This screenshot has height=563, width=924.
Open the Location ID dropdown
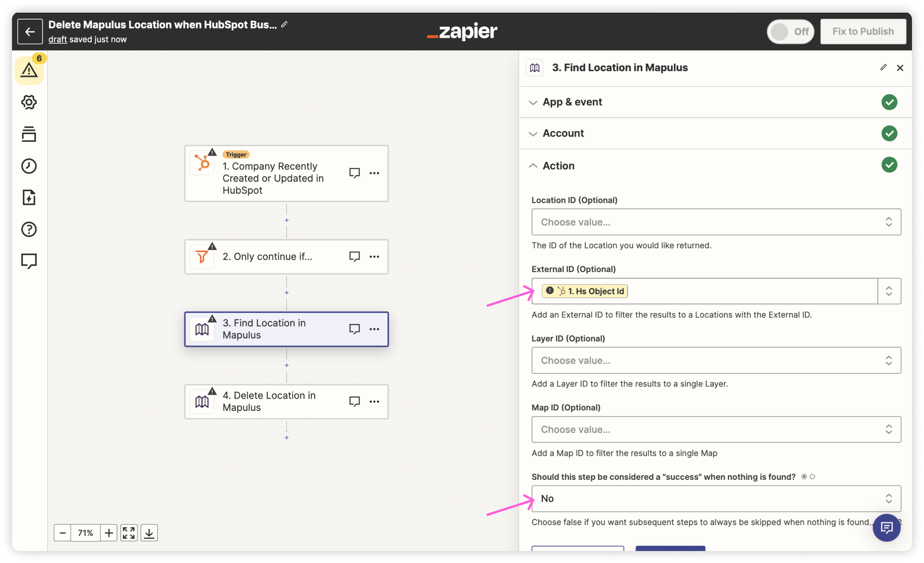(716, 222)
